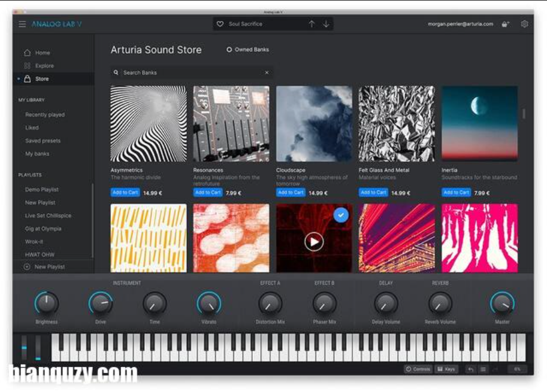
Task: Click the CPU percentage readout in bottom bar
Action: [518, 369]
